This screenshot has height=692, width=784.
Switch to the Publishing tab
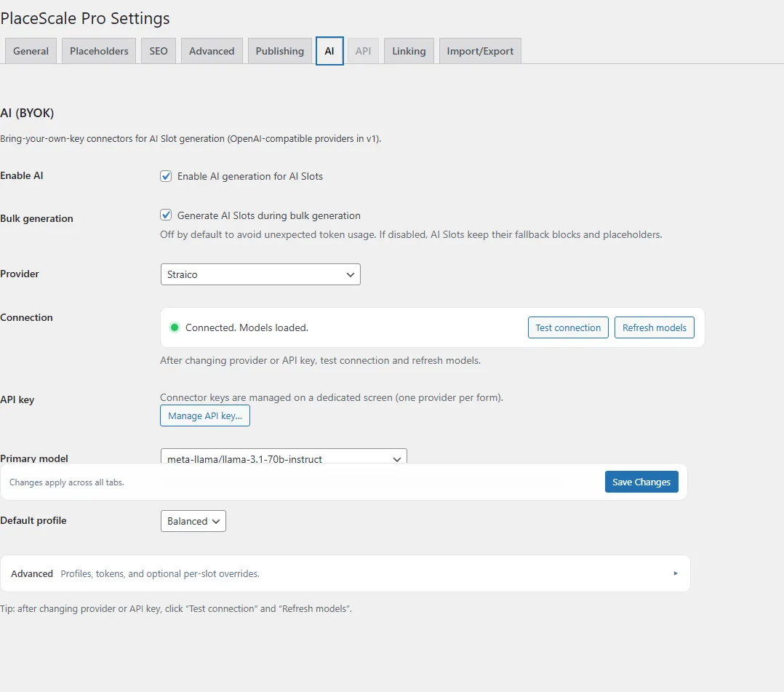279,51
